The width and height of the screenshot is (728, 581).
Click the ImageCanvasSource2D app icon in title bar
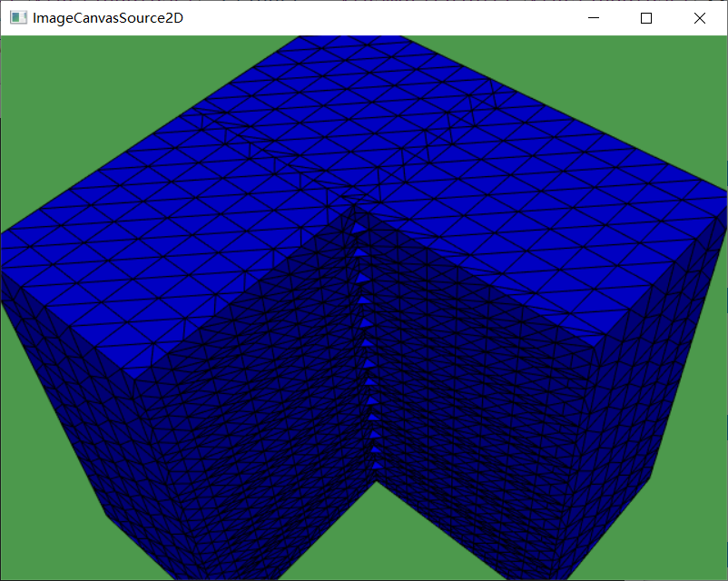17,18
